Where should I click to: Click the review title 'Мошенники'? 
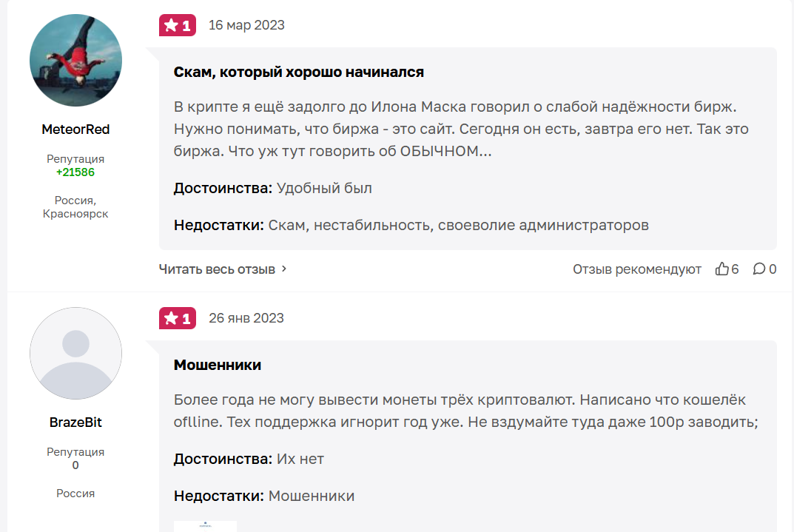tap(218, 365)
